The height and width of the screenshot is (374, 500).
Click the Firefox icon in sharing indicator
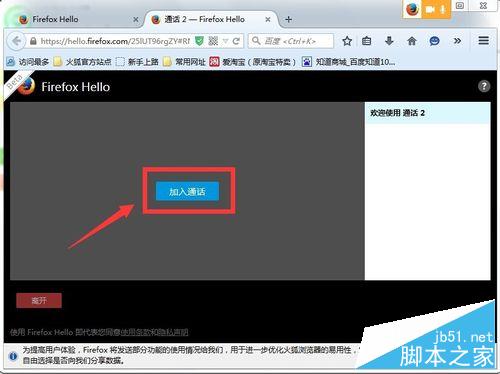coord(412,9)
